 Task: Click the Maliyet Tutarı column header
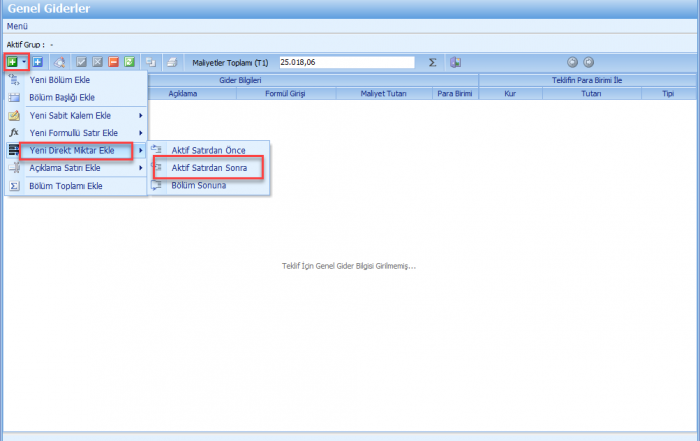coord(383,94)
